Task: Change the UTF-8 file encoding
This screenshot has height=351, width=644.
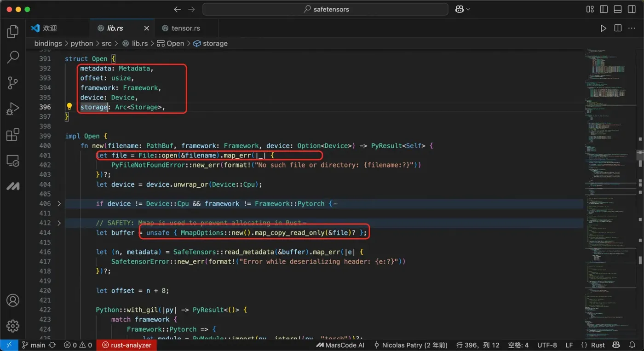Action: coord(547,345)
